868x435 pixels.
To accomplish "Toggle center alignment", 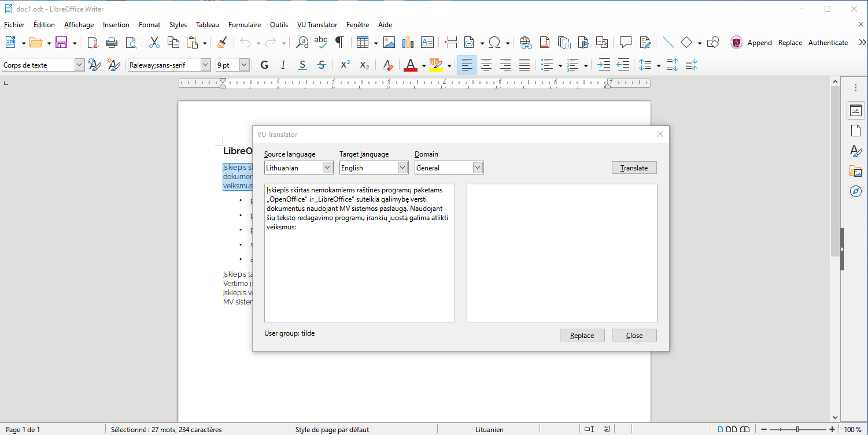I will pyautogui.click(x=486, y=65).
